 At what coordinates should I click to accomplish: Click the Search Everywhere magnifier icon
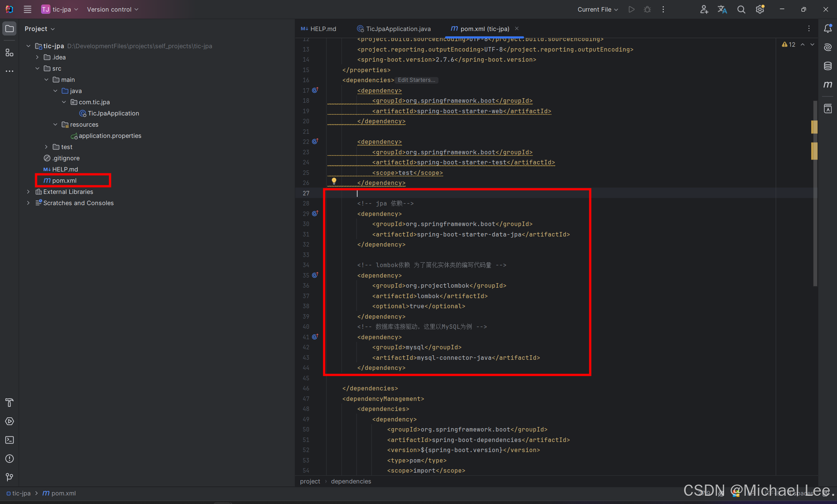click(741, 9)
